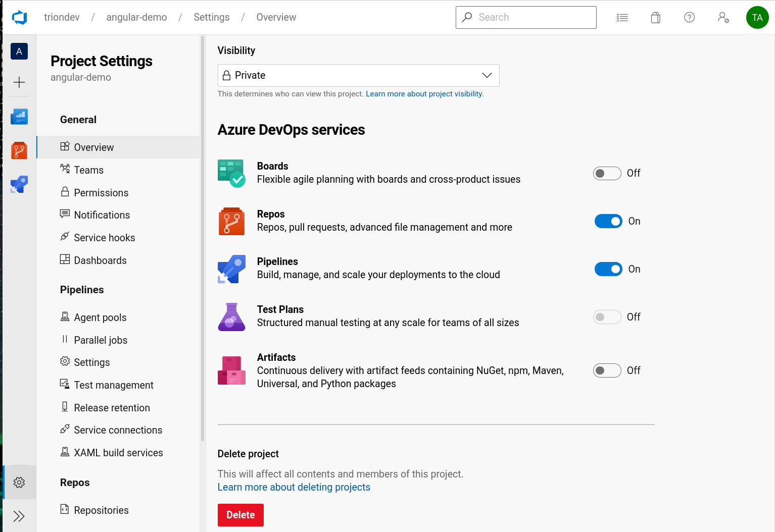The height and width of the screenshot is (532, 775).
Task: Open Release retention settings
Action: [119, 407]
